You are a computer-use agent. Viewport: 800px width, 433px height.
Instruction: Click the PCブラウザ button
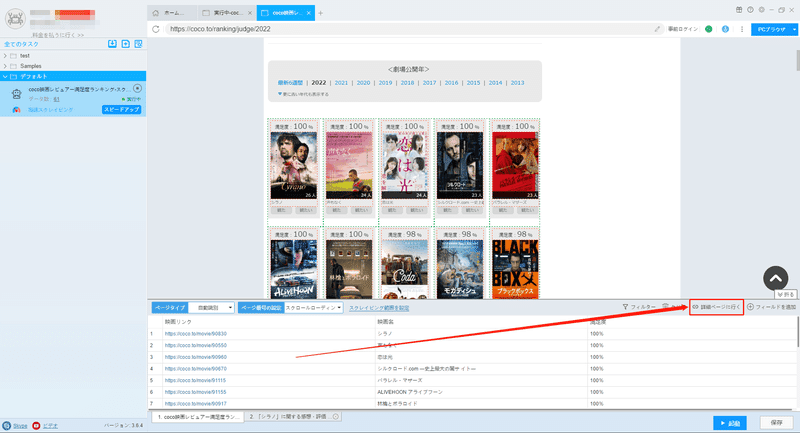[x=771, y=30]
